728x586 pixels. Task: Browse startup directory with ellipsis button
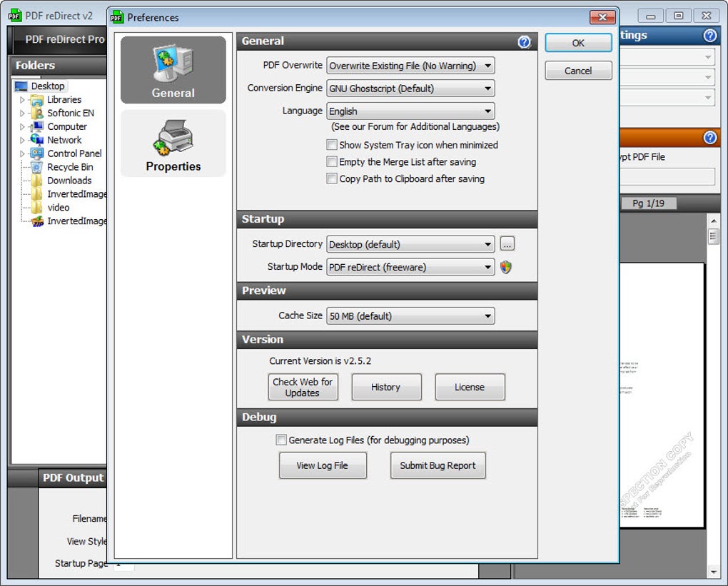click(507, 244)
